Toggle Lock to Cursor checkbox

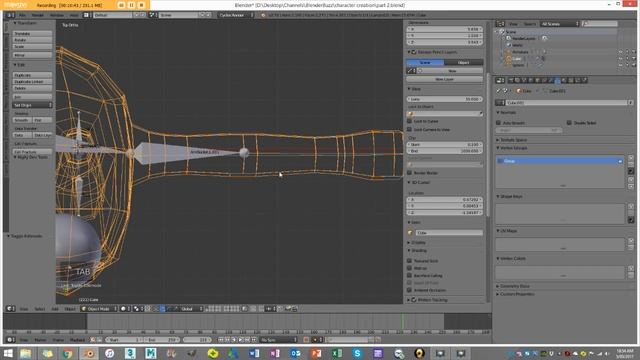(x=409, y=121)
